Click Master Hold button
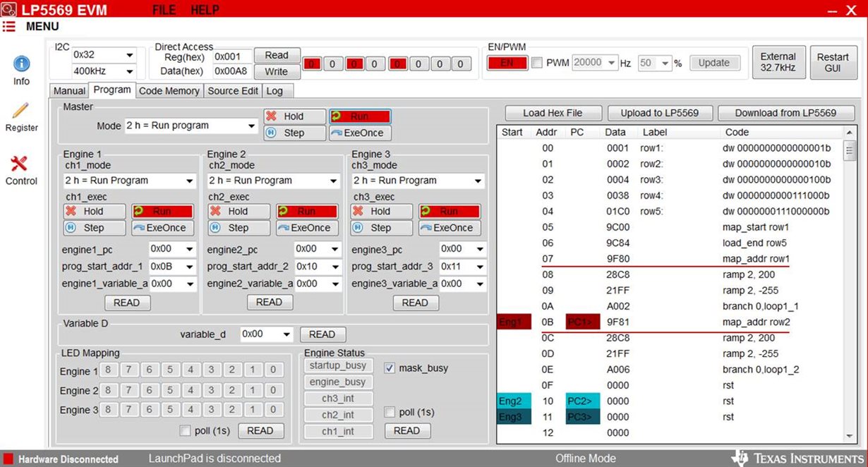The width and height of the screenshot is (868, 467). point(295,116)
